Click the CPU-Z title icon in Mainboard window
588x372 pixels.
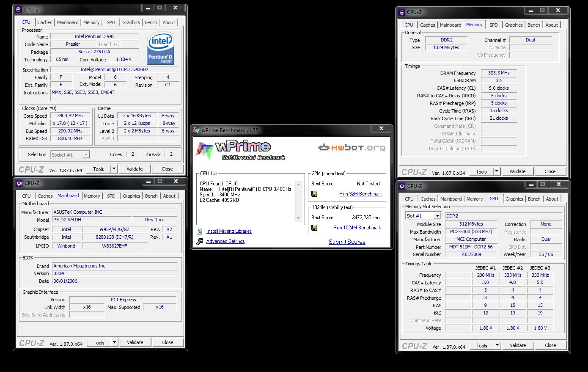click(19, 183)
